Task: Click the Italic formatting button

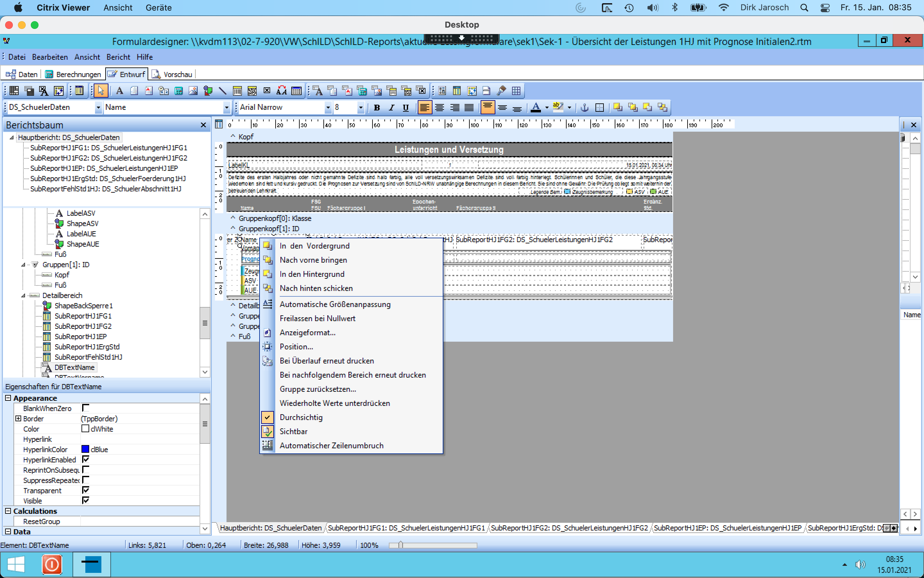Action: [x=391, y=108]
